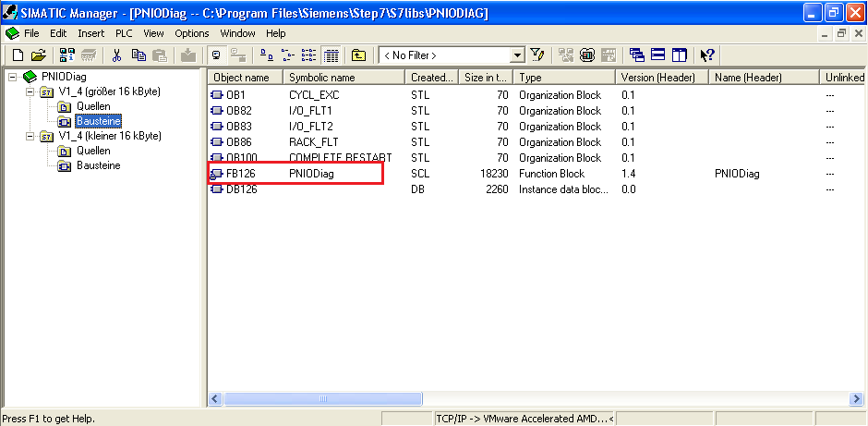The image size is (868, 426).
Task: Create a new project with New icon
Action: tap(18, 55)
